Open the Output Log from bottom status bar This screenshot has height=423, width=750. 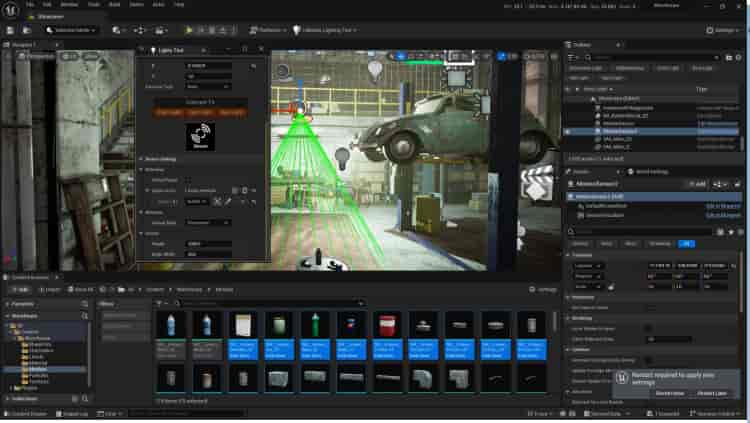click(x=72, y=413)
